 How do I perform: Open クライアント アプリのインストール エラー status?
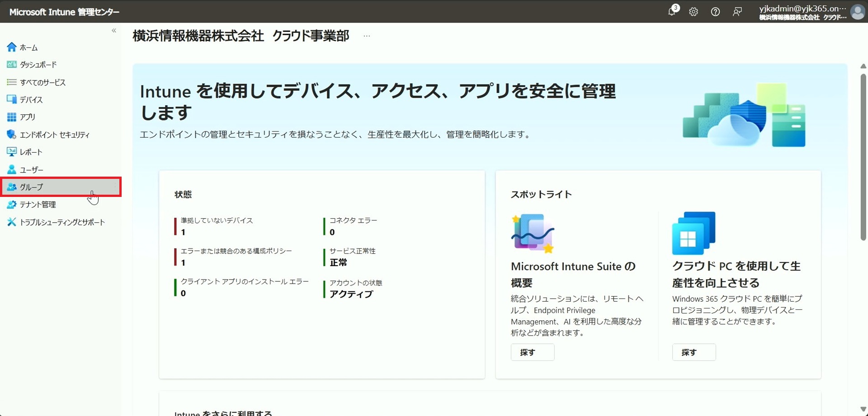242,287
